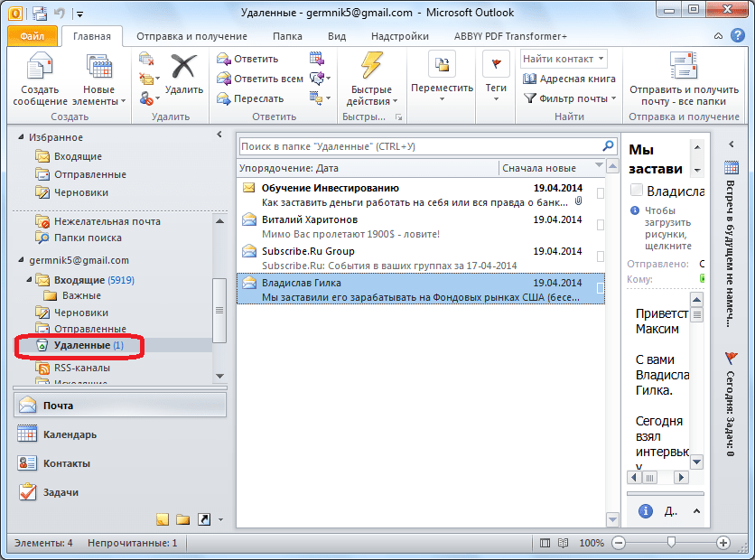This screenshot has width=755, height=560.
Task: Click Forward (Переслать) button
Action: [x=251, y=98]
